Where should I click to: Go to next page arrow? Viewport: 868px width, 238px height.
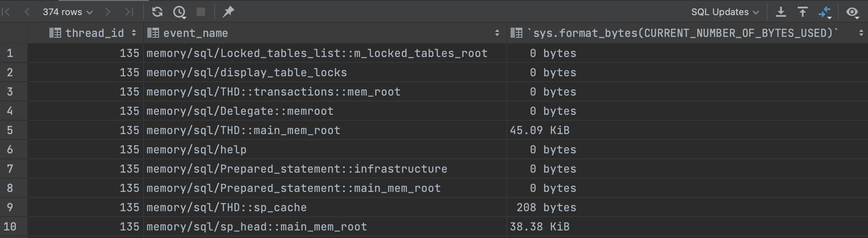[108, 12]
